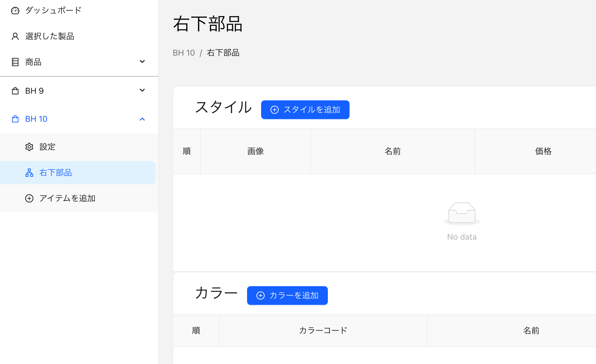Open 設定 under BH 10
Image resolution: width=596 pixels, height=364 pixels.
[47, 147]
